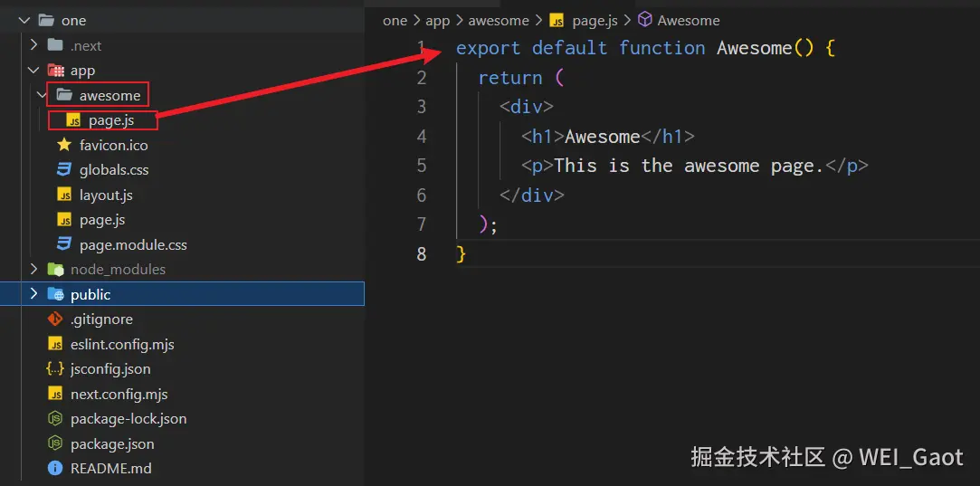
Task: Click the .gitignore git icon
Action: [x=55, y=319]
